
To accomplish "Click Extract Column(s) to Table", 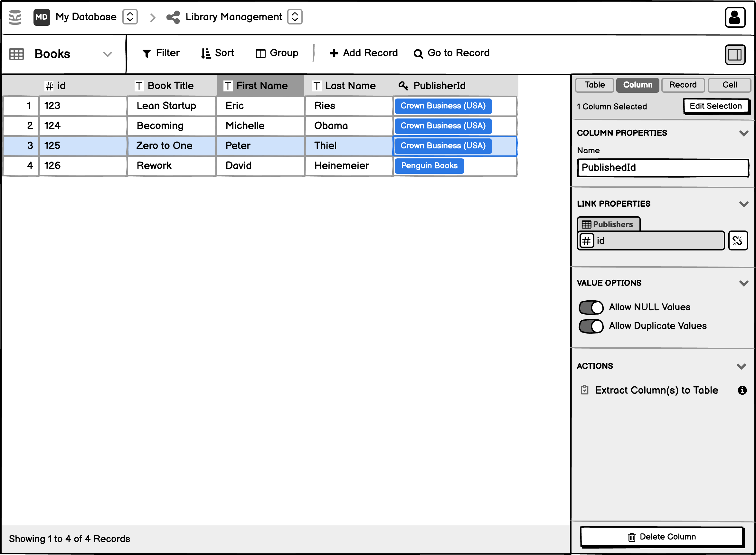I will coord(649,390).
